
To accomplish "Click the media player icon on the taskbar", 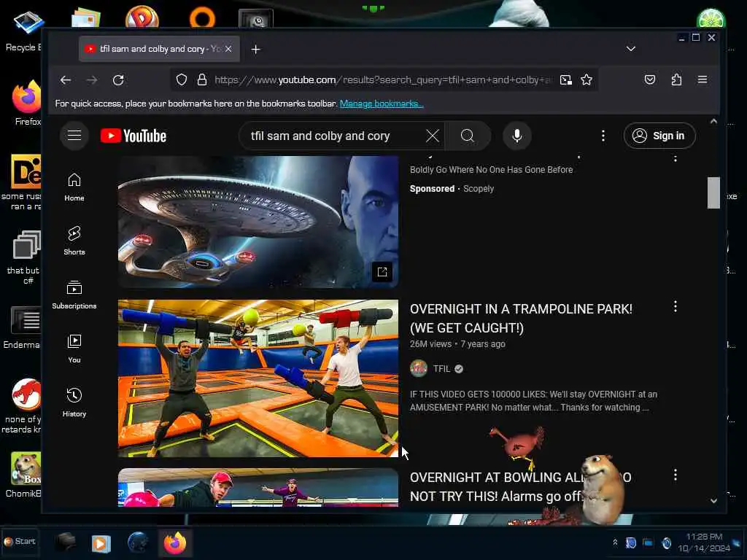I will point(101,543).
